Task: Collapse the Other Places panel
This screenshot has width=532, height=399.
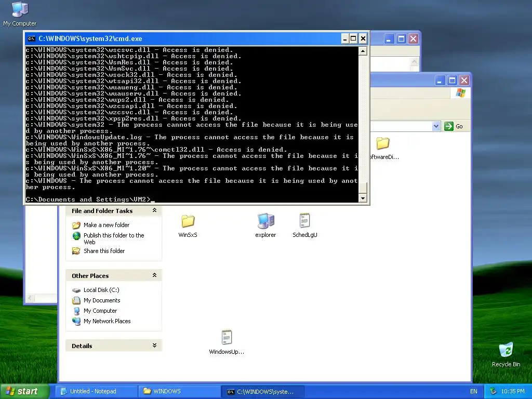Action: [x=154, y=275]
